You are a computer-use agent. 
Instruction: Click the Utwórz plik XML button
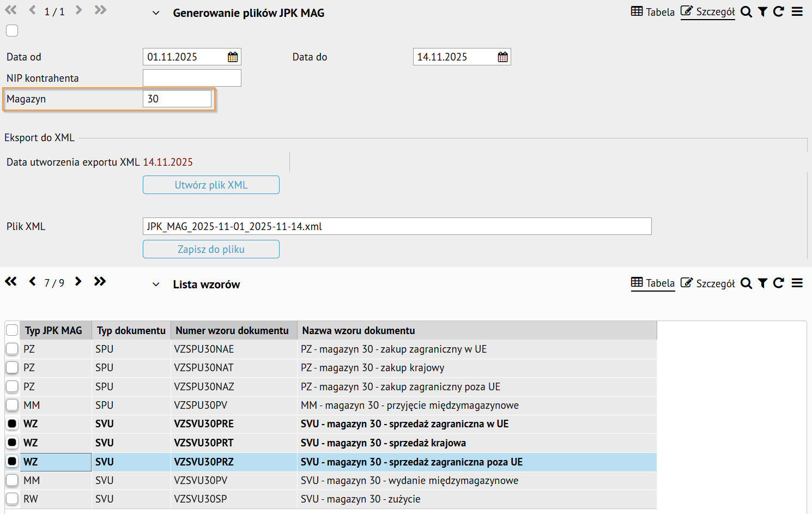coord(211,185)
